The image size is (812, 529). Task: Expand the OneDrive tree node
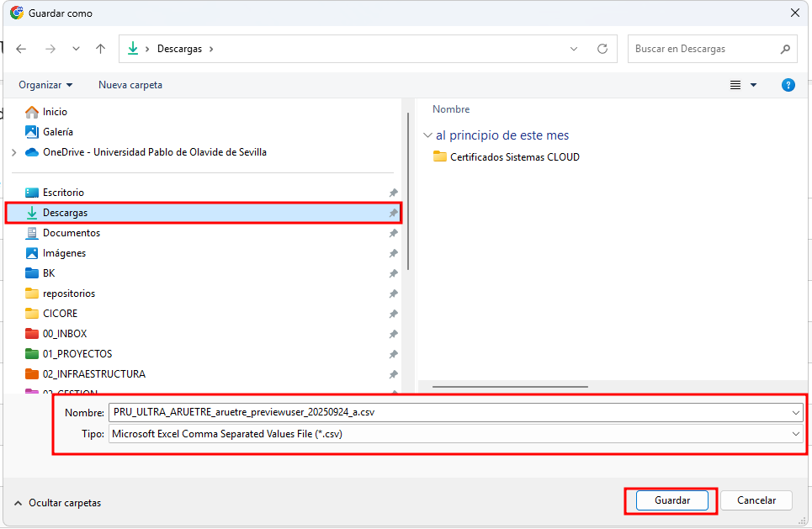[x=13, y=152]
